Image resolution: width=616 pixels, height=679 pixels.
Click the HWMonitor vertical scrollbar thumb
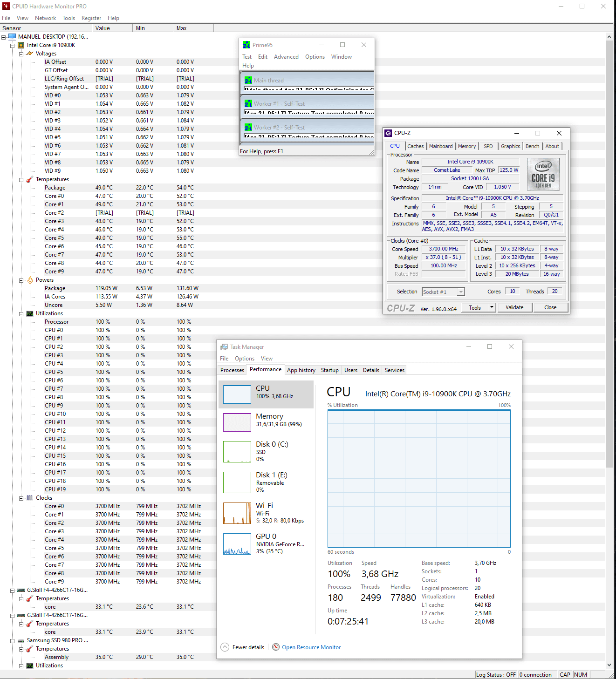tap(609, 254)
